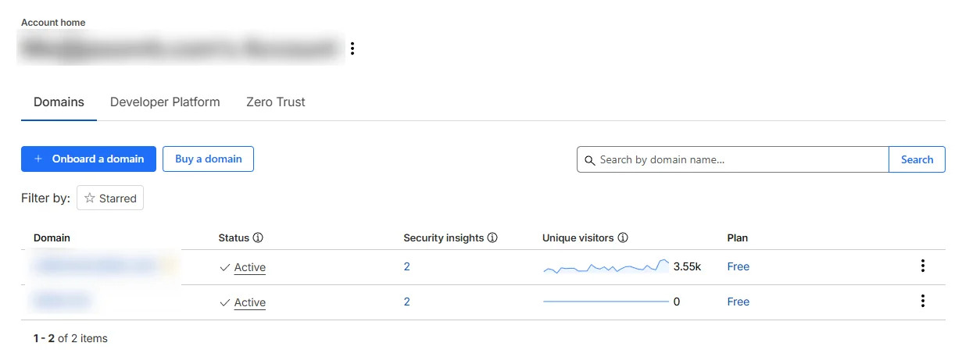980x350 pixels.
Task: Click the 3.55k unique visitors sparkline chart
Action: pos(606,267)
